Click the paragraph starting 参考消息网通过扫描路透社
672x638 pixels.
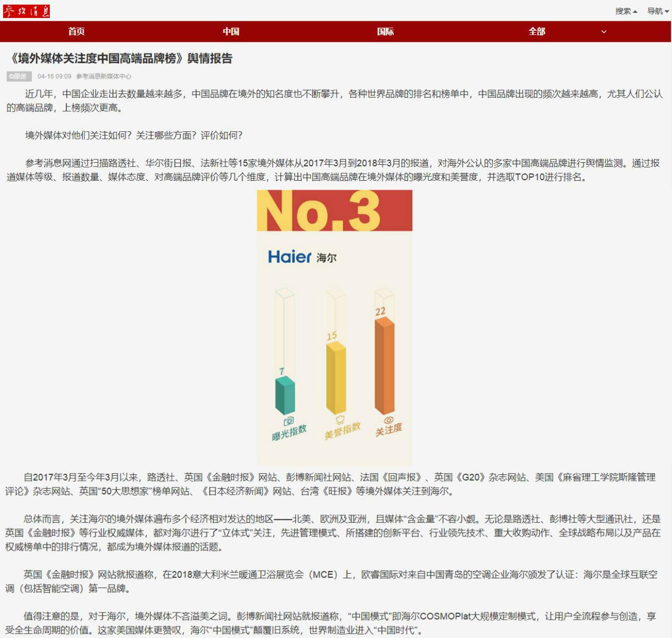334,170
